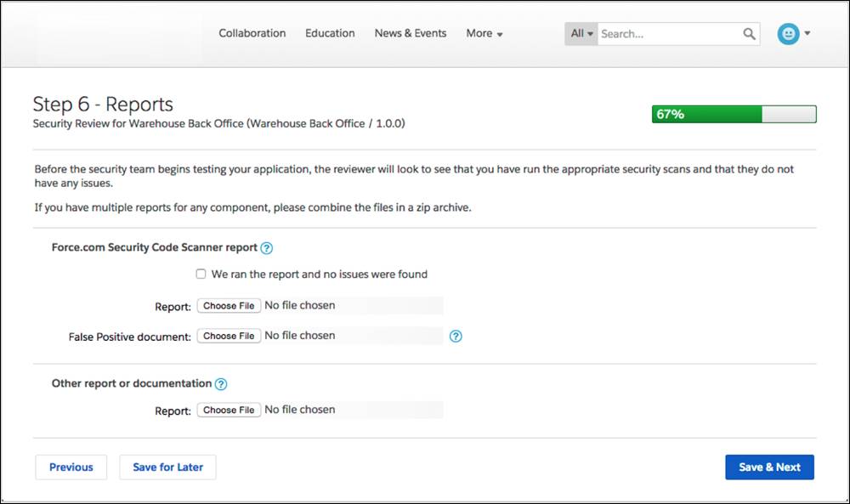The width and height of the screenshot is (850, 504).
Task: Open the user avatar profile icon
Action: pyautogui.click(x=788, y=34)
